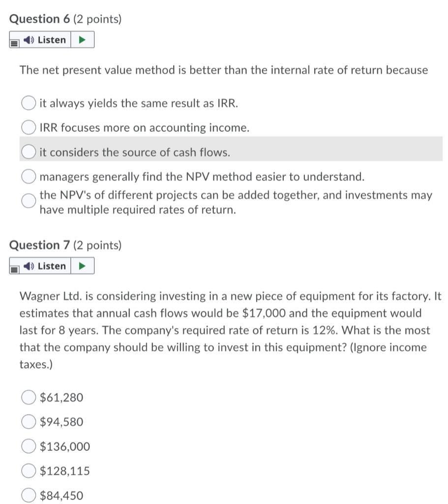Select the "NPV's can be added together" answer

pyautogui.click(x=28, y=201)
